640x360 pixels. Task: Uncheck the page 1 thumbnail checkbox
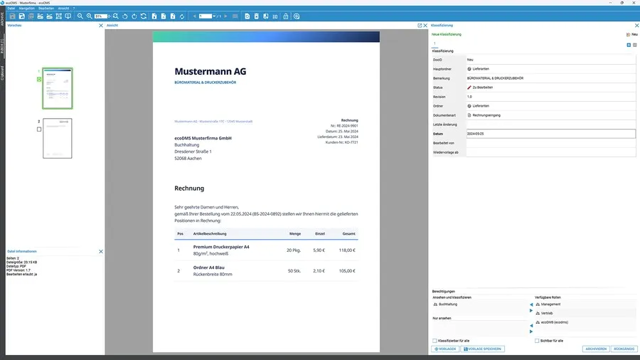39,79
